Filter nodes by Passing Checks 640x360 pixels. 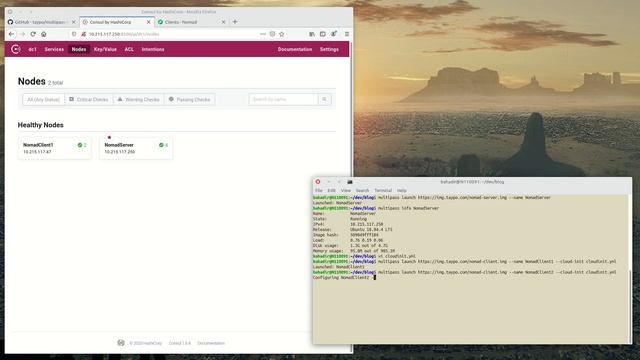pos(189,100)
